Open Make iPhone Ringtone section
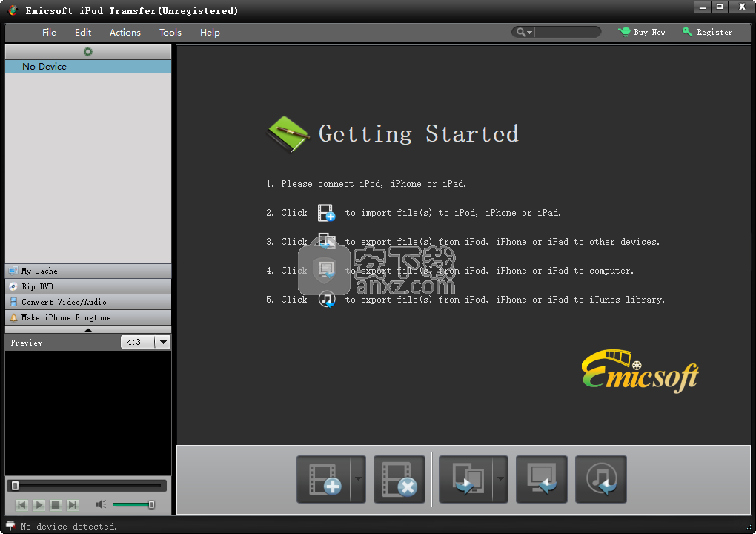The height and width of the screenshot is (534, 756). [x=88, y=317]
